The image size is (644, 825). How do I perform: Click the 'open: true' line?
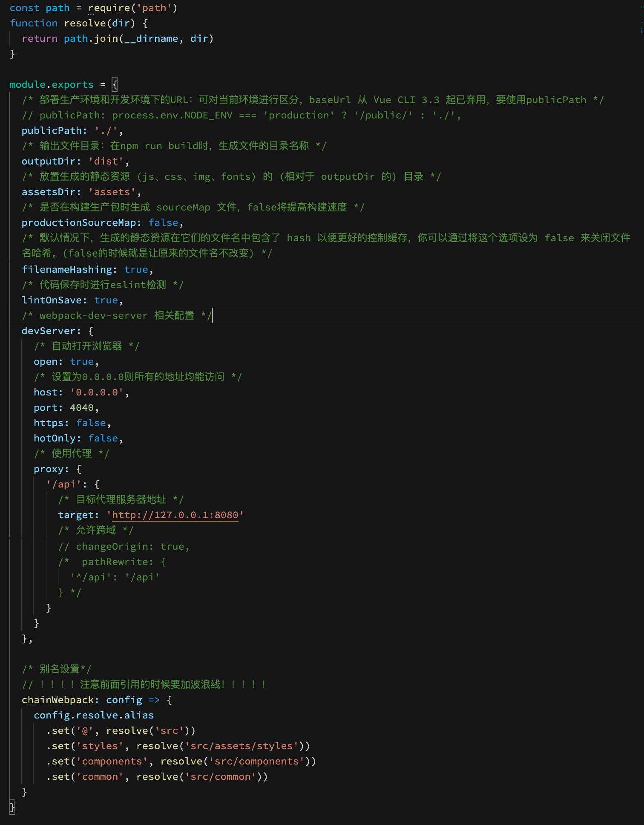[x=66, y=361]
